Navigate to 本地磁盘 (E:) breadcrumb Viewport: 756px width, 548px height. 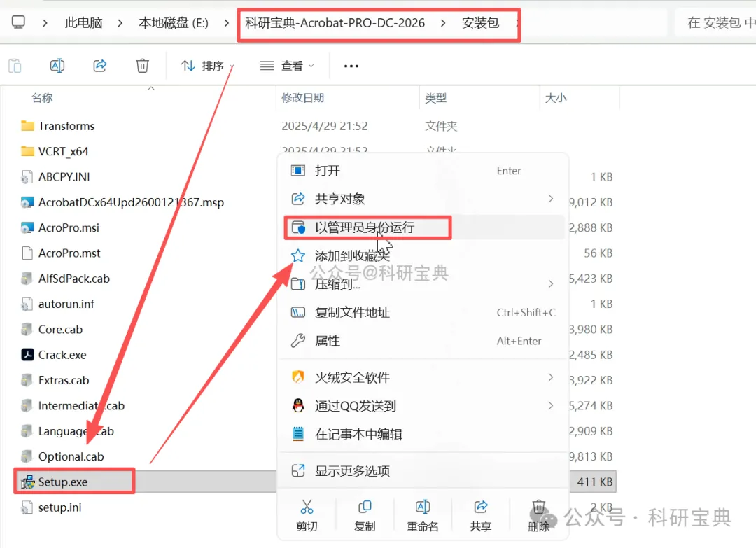coord(174,22)
